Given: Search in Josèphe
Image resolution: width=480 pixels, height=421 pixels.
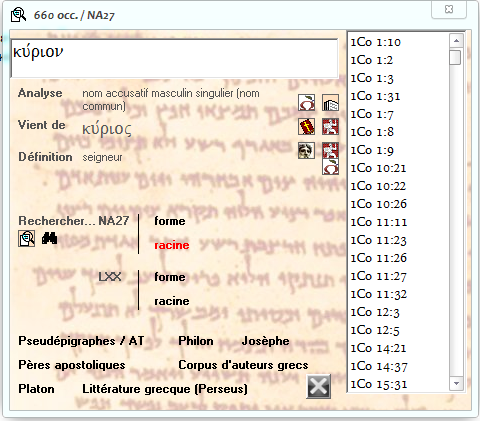Looking at the screenshot, I should 266,341.
